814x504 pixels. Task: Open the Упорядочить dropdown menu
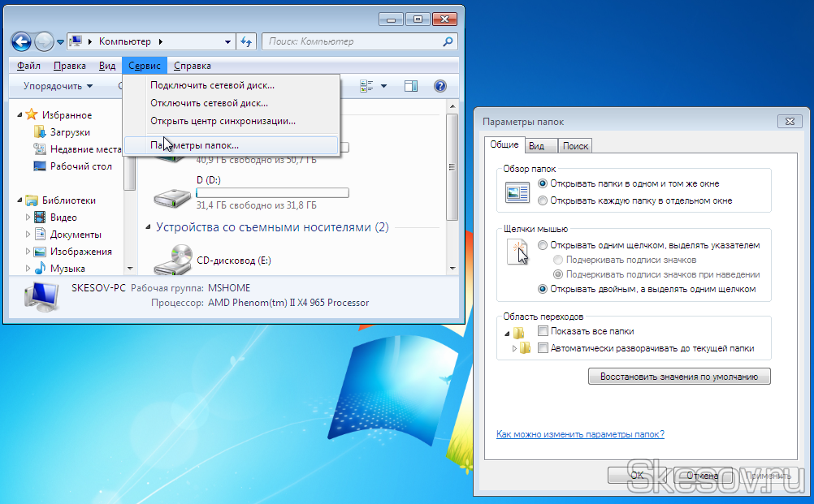coord(58,86)
